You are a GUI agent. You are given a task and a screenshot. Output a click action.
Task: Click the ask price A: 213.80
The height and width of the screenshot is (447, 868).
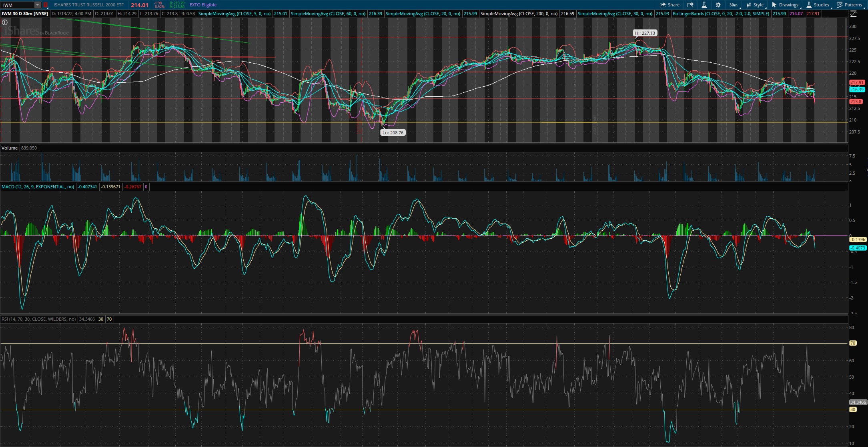coord(177,7)
